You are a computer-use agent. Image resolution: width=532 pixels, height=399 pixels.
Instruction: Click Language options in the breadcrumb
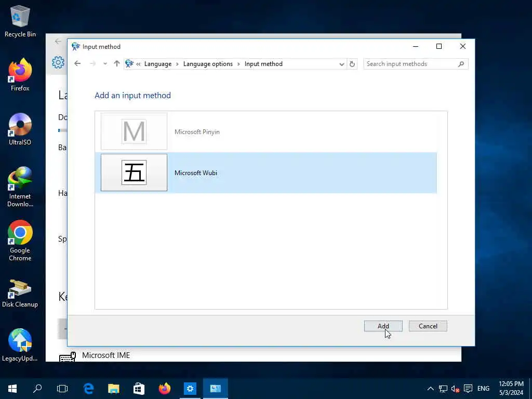pos(208,64)
